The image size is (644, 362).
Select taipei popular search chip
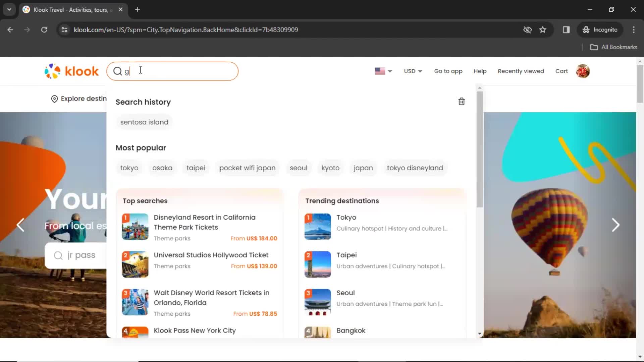coord(196,168)
